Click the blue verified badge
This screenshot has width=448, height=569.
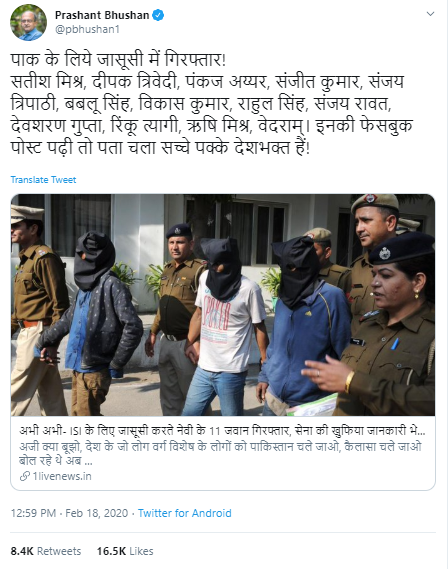158,15
